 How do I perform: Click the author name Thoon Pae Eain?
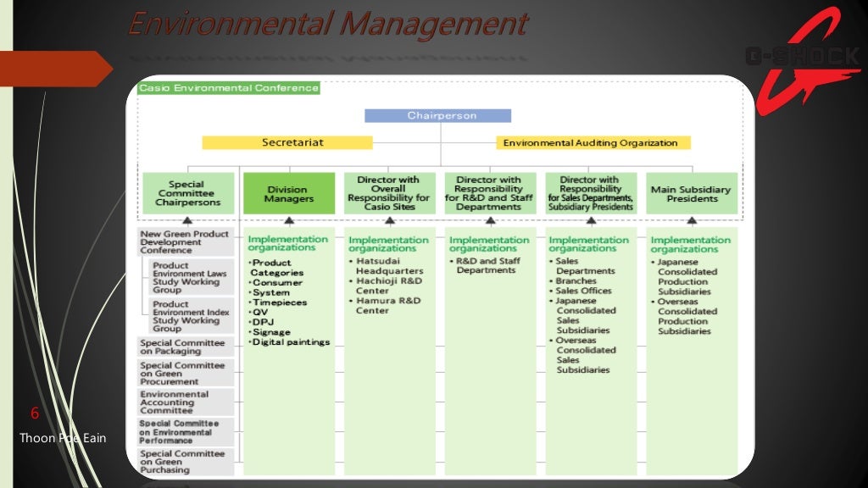click(63, 438)
